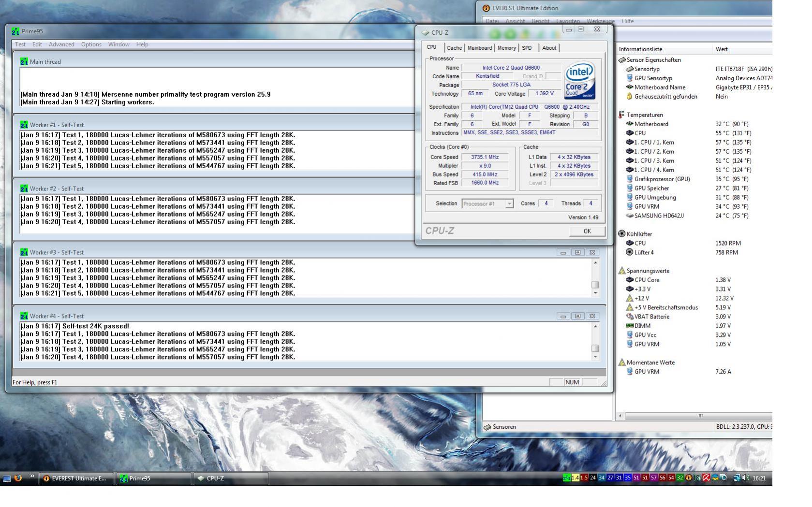The image size is (812, 507).
Task: Select the GPU Speicher temperature row
Action: click(x=694, y=188)
